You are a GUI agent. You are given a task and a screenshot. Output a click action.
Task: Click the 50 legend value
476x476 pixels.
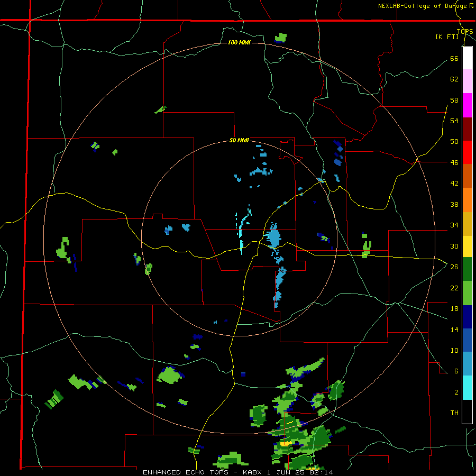tap(454, 141)
